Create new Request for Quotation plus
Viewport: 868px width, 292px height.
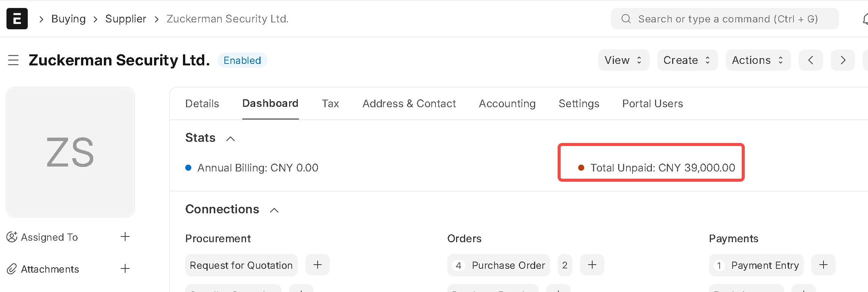point(318,265)
